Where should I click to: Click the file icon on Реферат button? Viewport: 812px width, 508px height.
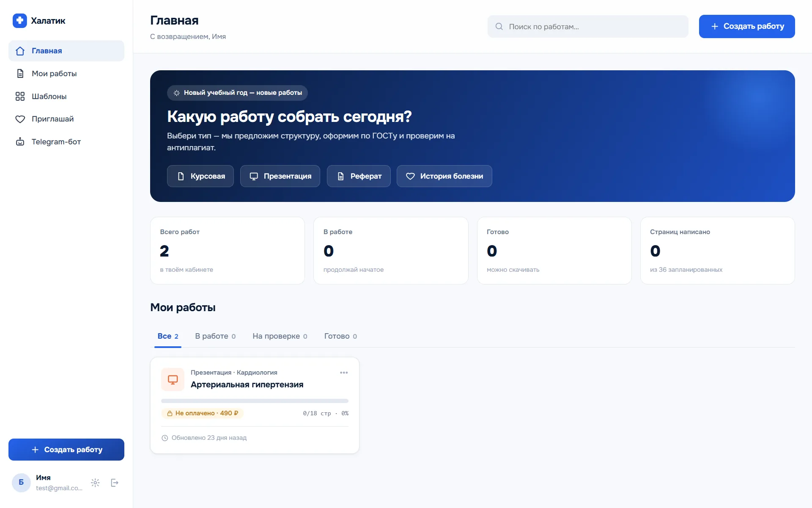340,177
